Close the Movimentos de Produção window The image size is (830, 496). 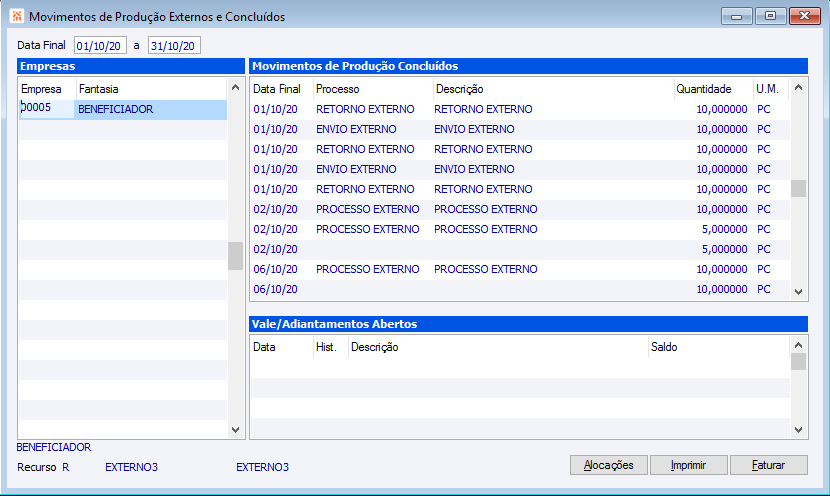click(805, 16)
